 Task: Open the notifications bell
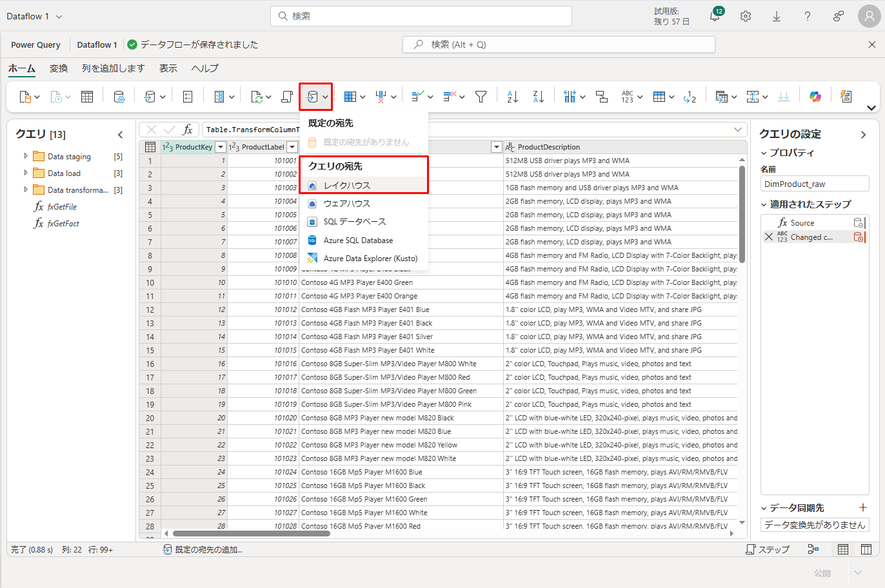point(715,17)
